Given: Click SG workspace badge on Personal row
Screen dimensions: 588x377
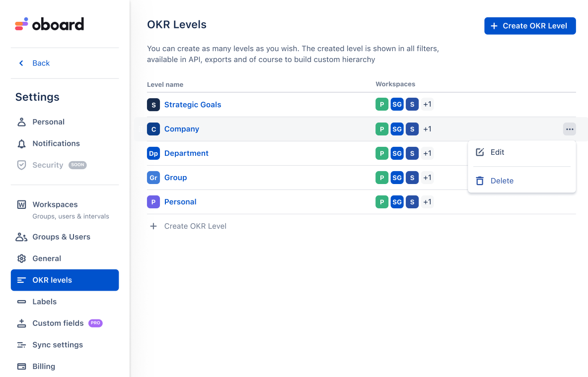Looking at the screenshot, I should pos(397,202).
